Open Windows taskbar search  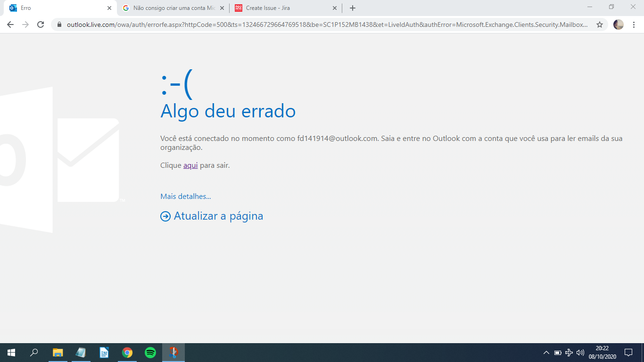[34, 353]
